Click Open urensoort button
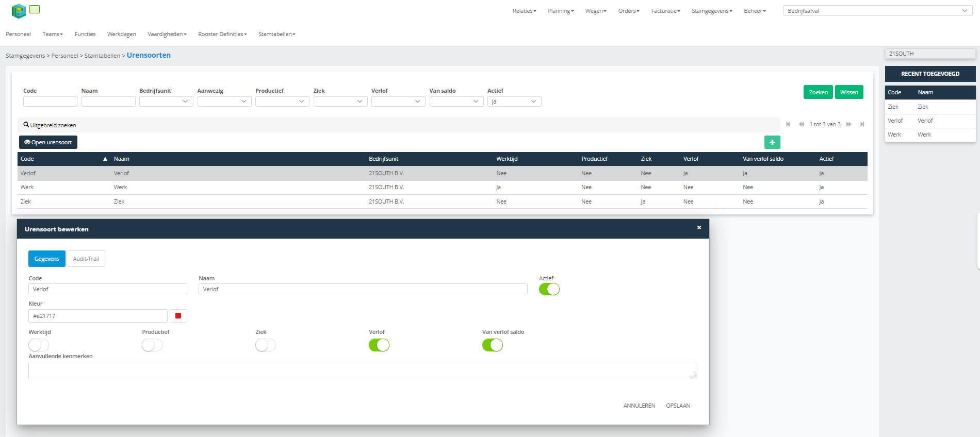 48,142
